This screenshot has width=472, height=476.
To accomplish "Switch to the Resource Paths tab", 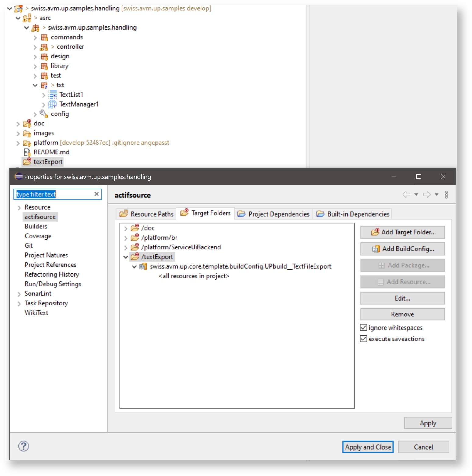I will [147, 214].
